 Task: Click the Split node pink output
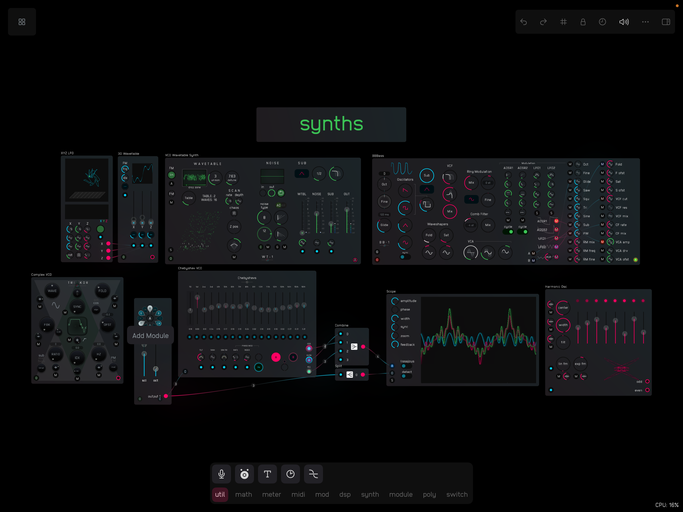point(363,375)
